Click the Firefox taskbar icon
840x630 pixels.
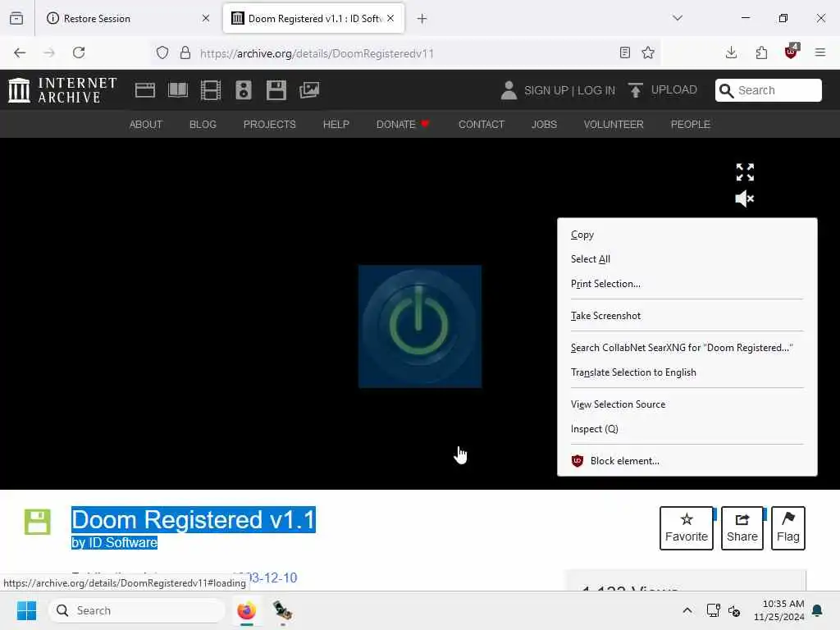[x=247, y=610]
